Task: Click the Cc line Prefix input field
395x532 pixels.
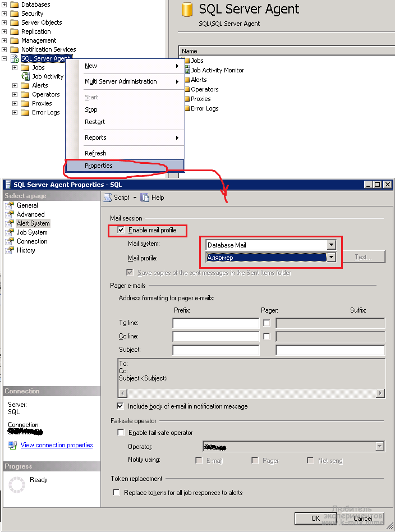Action: coord(216,337)
